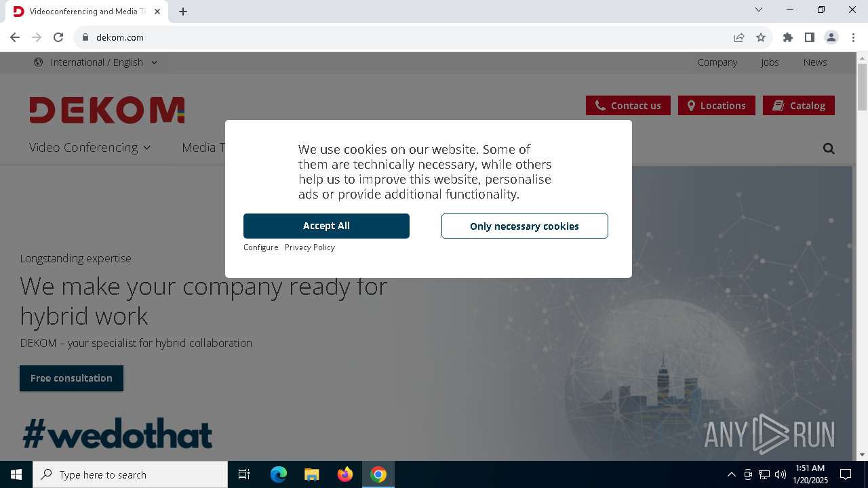Choose Only necessary cookies

(x=525, y=226)
